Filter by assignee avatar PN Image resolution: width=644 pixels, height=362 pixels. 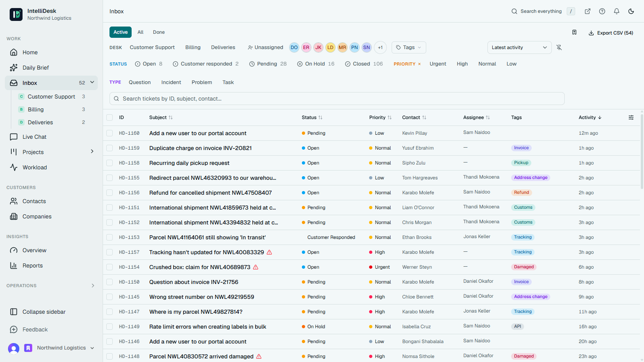click(x=355, y=47)
